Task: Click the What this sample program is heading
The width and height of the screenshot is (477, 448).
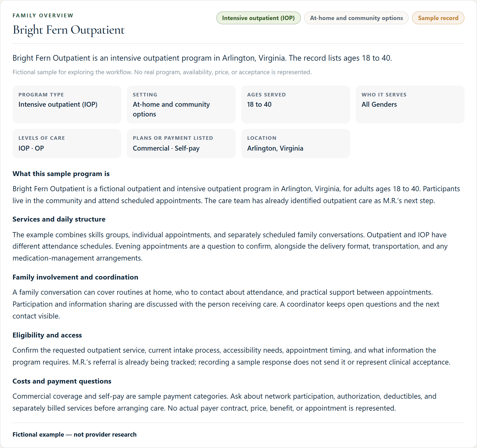Action: point(61,174)
